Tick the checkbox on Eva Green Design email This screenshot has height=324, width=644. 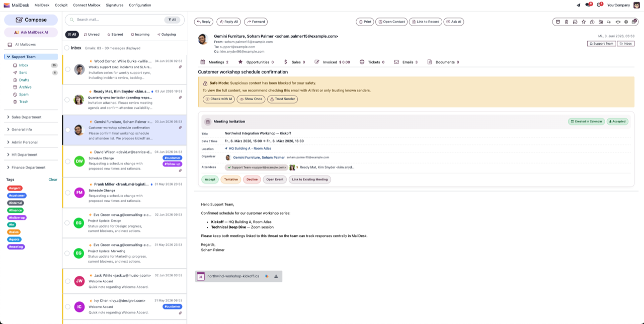(x=67, y=222)
